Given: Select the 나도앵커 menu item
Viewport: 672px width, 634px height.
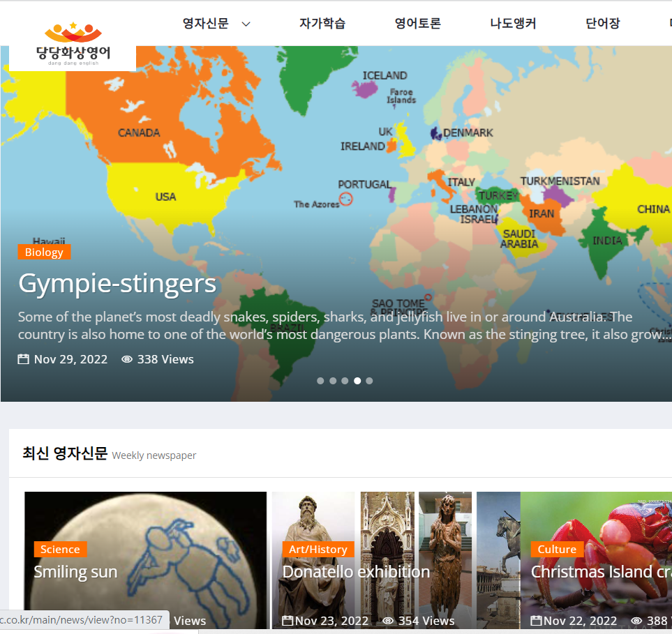Looking at the screenshot, I should click(513, 23).
